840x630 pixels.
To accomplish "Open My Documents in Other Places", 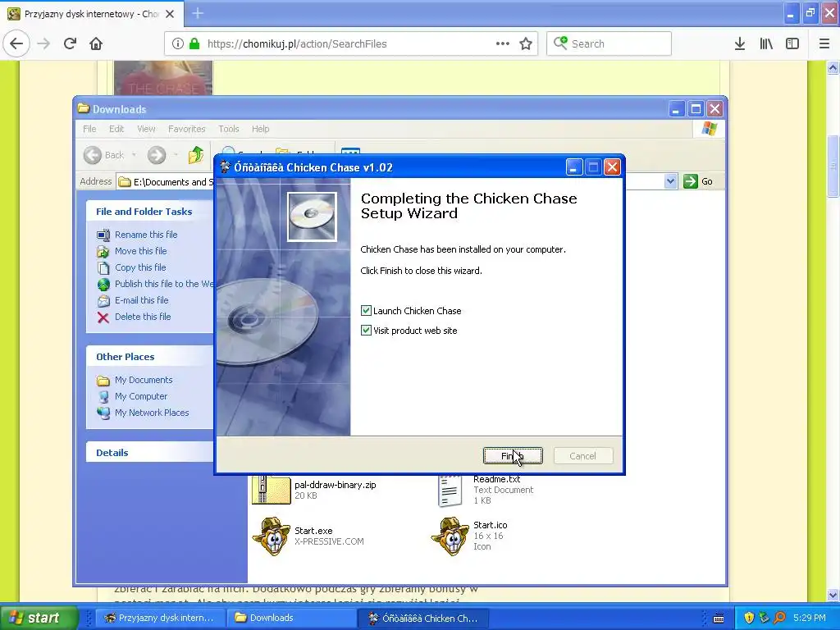I will 144,380.
